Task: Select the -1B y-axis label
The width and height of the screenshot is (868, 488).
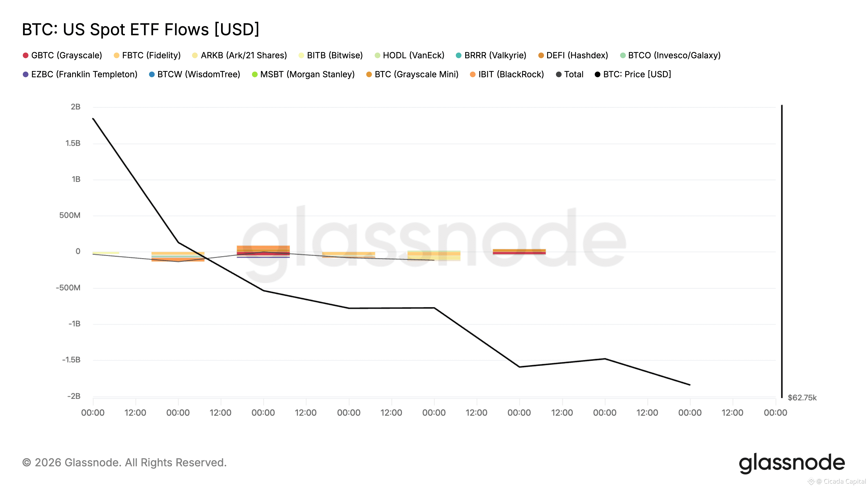Action: [75, 324]
